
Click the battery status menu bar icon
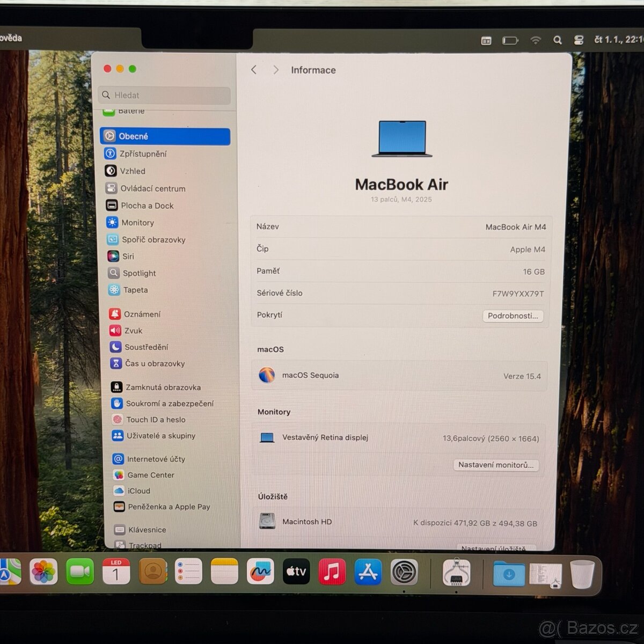coord(510,40)
